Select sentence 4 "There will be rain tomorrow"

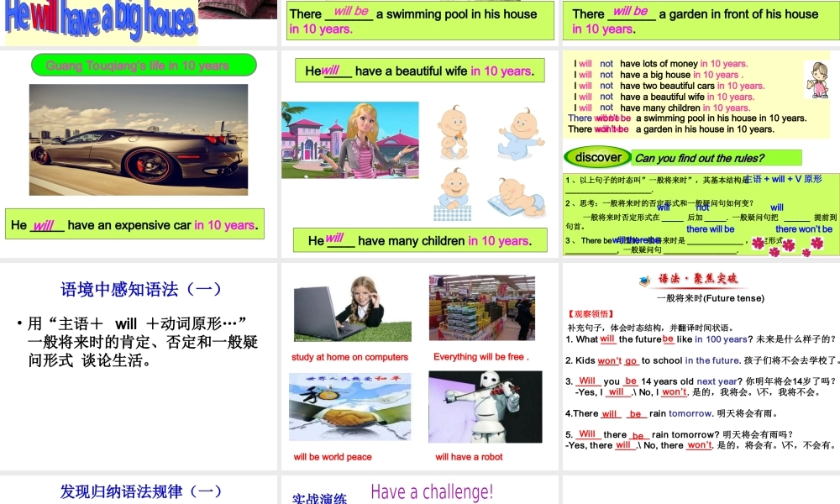[671, 413]
